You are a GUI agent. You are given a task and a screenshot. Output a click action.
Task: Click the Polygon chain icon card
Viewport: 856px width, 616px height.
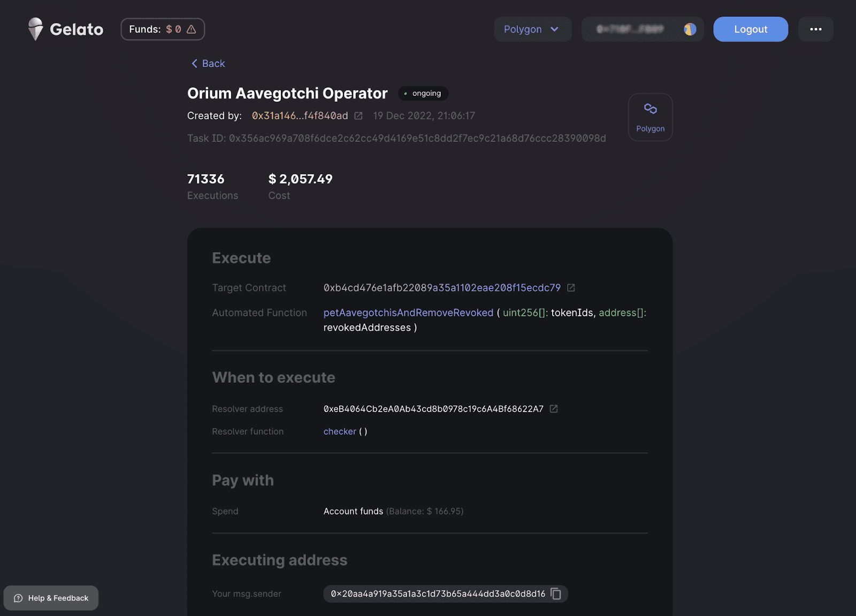(x=650, y=117)
